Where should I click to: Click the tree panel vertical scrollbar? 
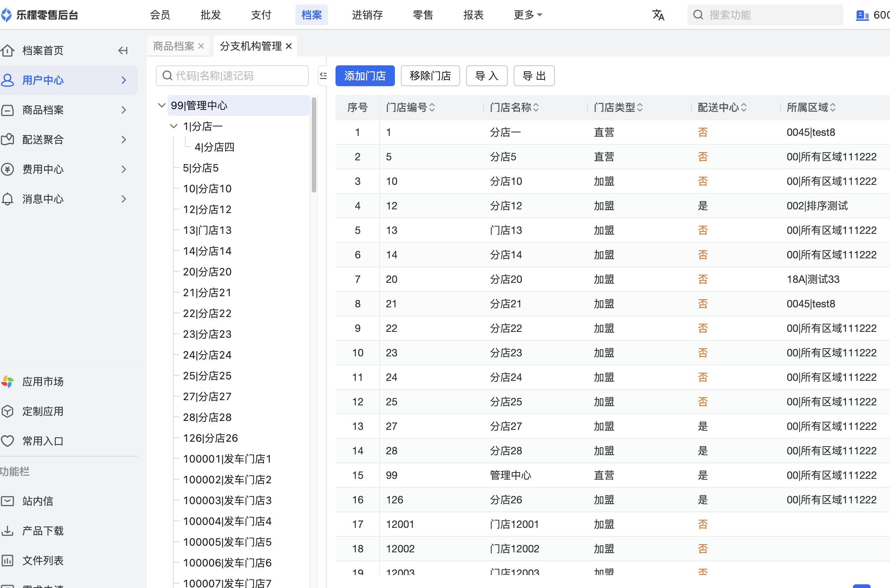[x=314, y=145]
